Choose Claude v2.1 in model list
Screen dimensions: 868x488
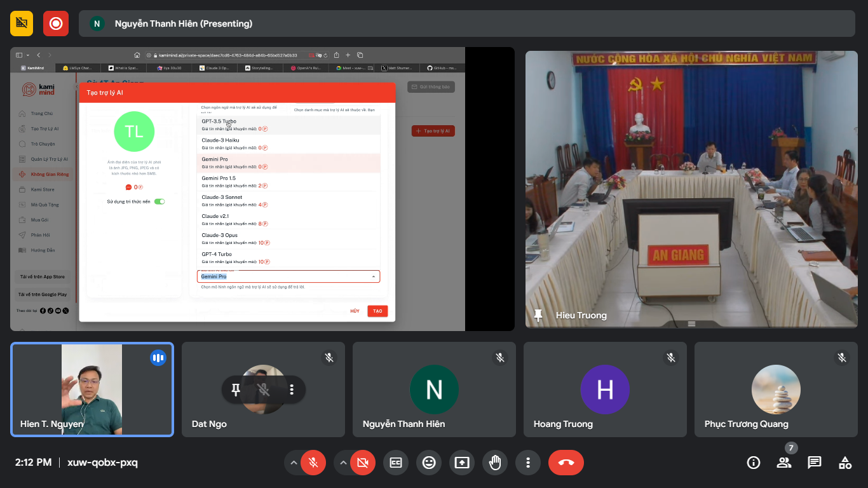[x=288, y=220]
